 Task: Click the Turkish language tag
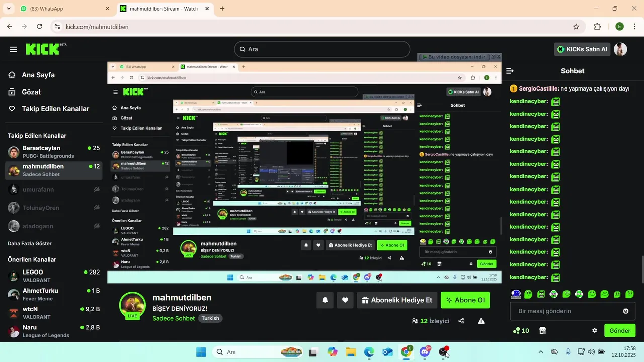coord(210,318)
